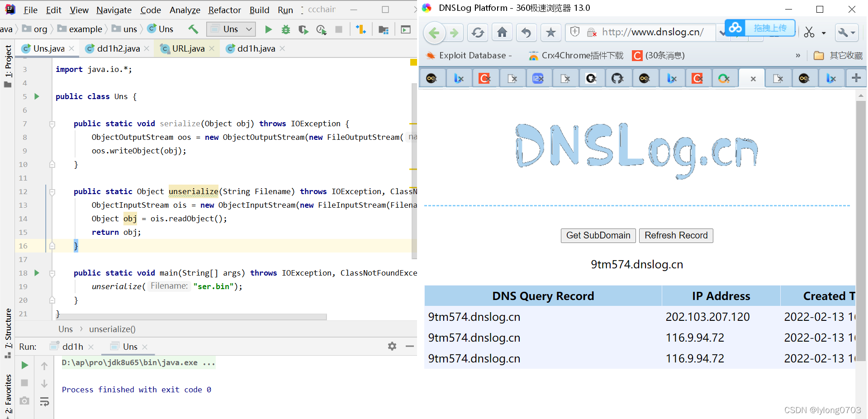Viewport: 868px width, 419px height.
Task: Hide the Run panel with the minimize dash
Action: click(x=410, y=346)
